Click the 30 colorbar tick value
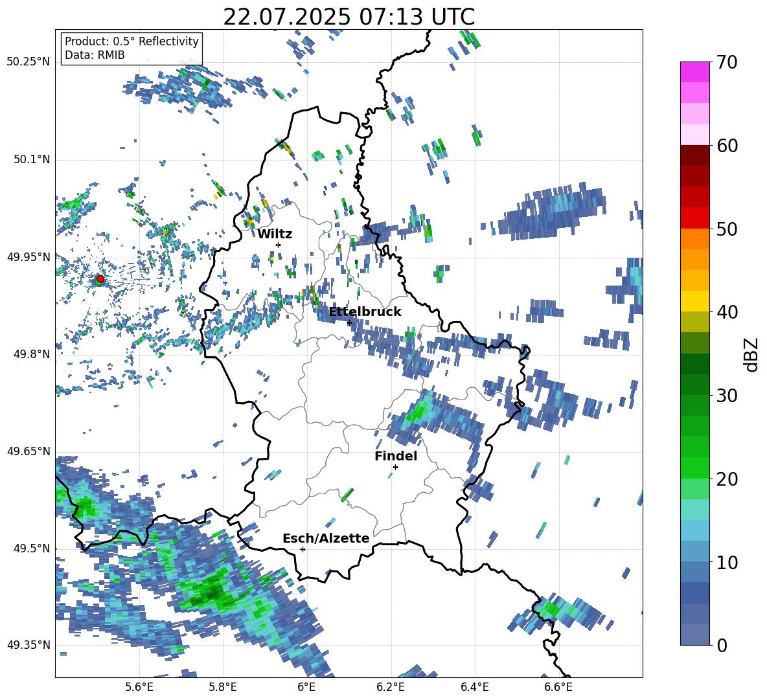 pos(727,396)
